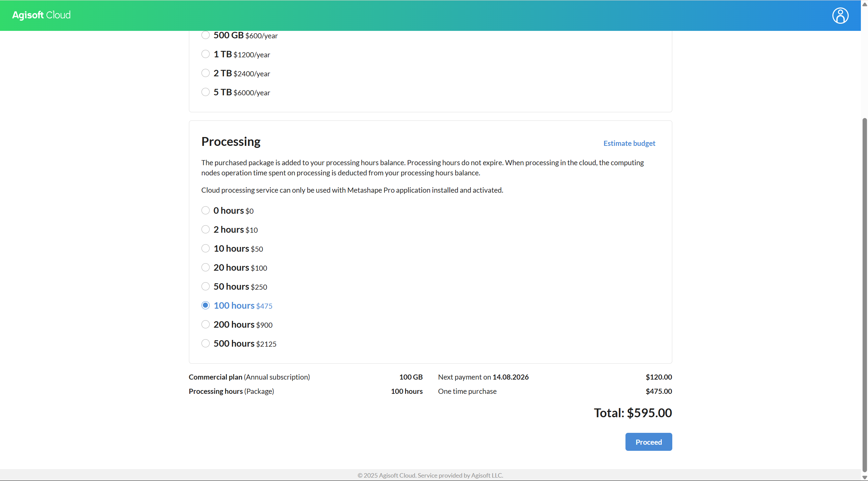
Task: Choose 200 hours $900 package
Action: coord(205,324)
